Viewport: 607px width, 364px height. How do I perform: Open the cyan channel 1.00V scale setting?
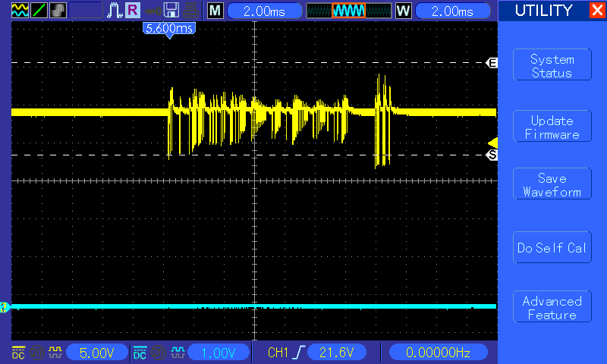point(218,353)
